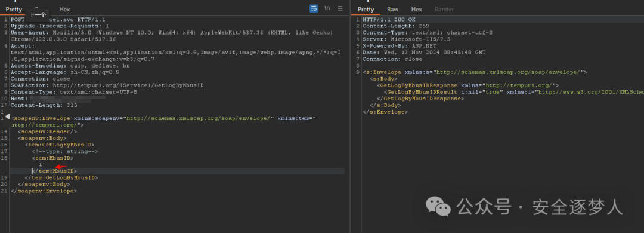Click the closing tem:MbusID tag line
Screen dimensions: 644x233
[x=54, y=171]
